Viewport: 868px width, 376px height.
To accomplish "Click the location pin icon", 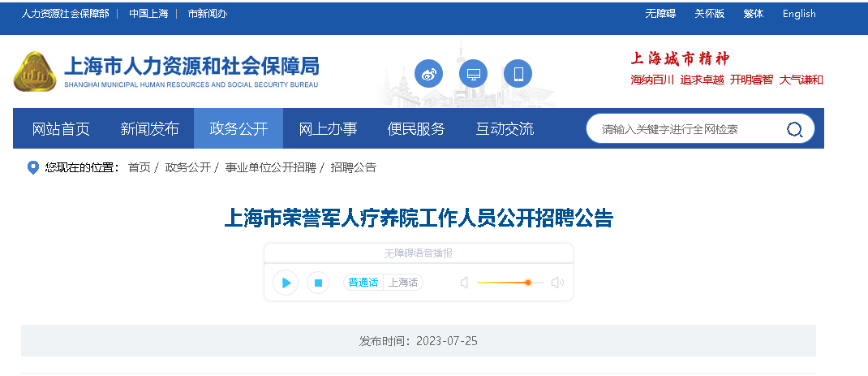I will pyautogui.click(x=33, y=167).
